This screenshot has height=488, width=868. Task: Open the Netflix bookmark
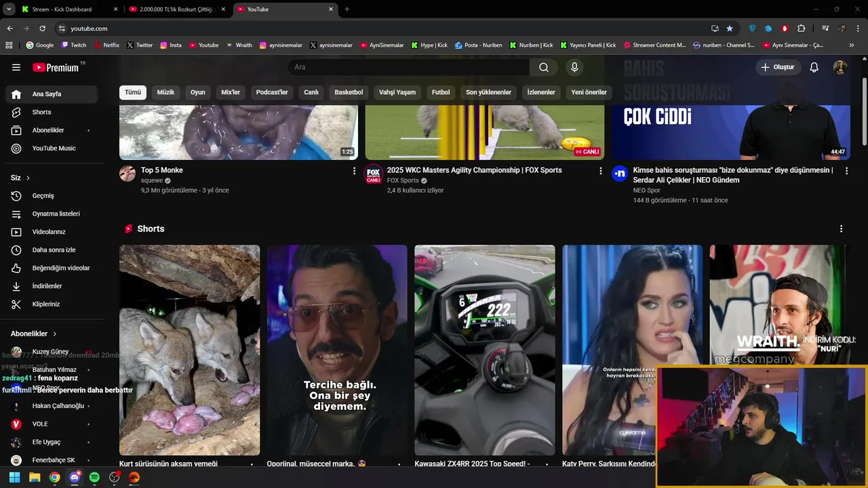(x=106, y=45)
